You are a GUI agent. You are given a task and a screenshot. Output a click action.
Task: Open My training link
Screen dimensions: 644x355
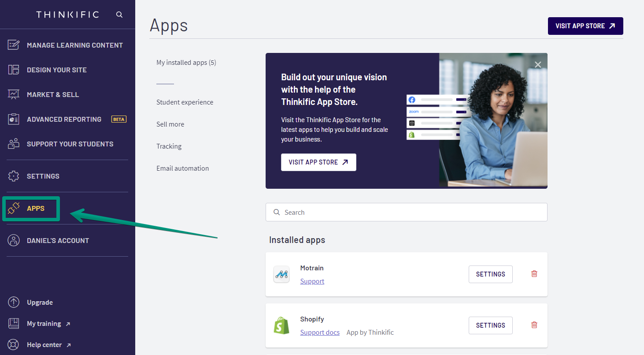[x=44, y=324]
